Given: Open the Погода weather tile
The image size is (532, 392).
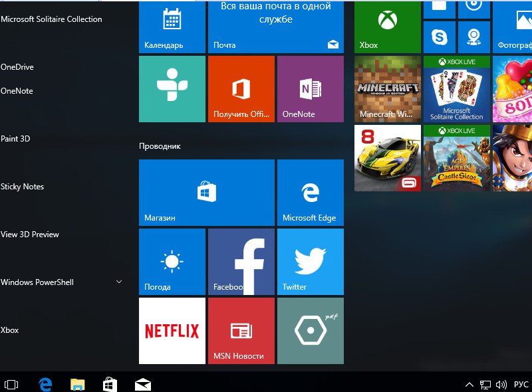Looking at the screenshot, I should (172, 262).
